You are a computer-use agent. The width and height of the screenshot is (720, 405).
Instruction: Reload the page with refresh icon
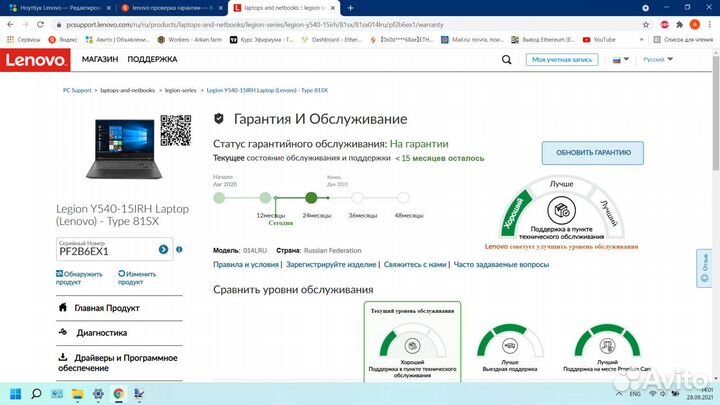[40, 24]
